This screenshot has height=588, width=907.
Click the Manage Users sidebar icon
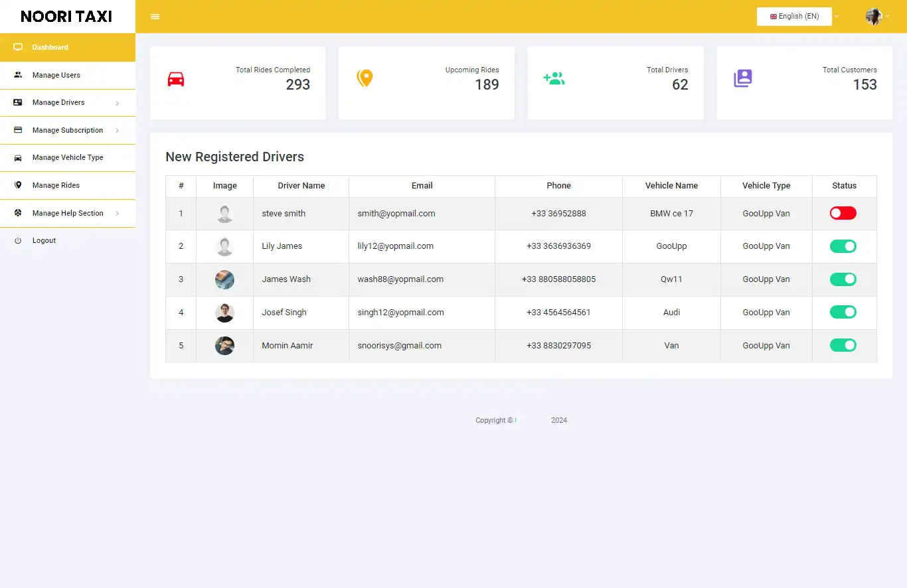point(17,75)
